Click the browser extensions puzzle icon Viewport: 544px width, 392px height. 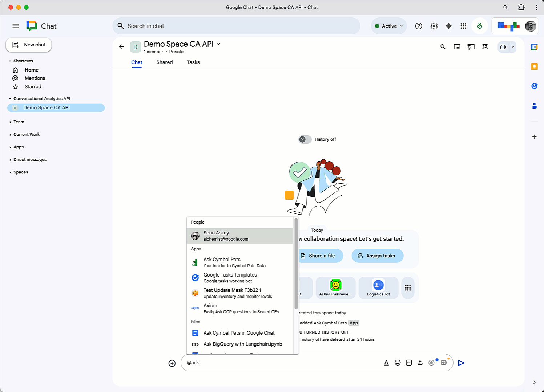(x=521, y=7)
